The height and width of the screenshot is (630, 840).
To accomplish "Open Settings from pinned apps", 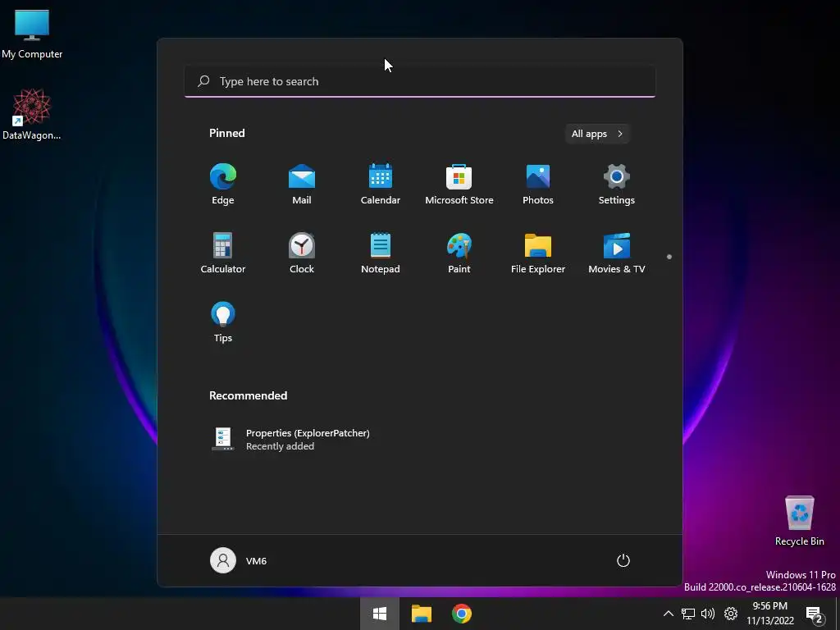I will tap(617, 184).
